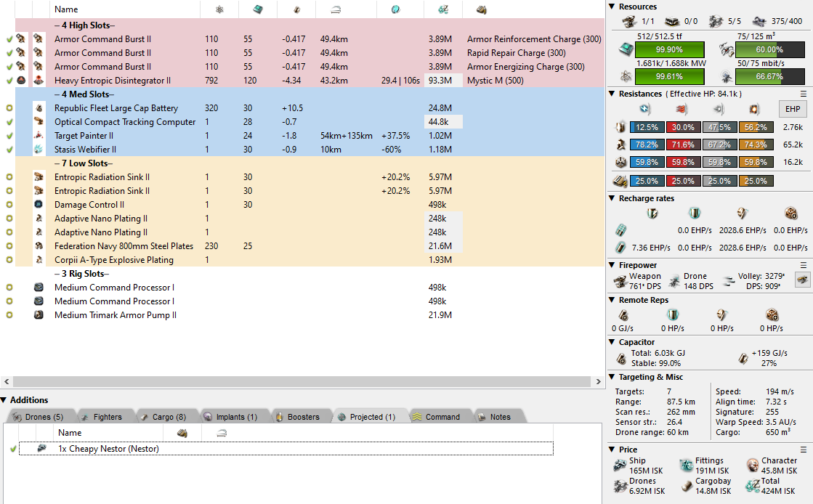813x504 pixels.
Task: Click the CPU usage 99.90% bar
Action: point(669,50)
